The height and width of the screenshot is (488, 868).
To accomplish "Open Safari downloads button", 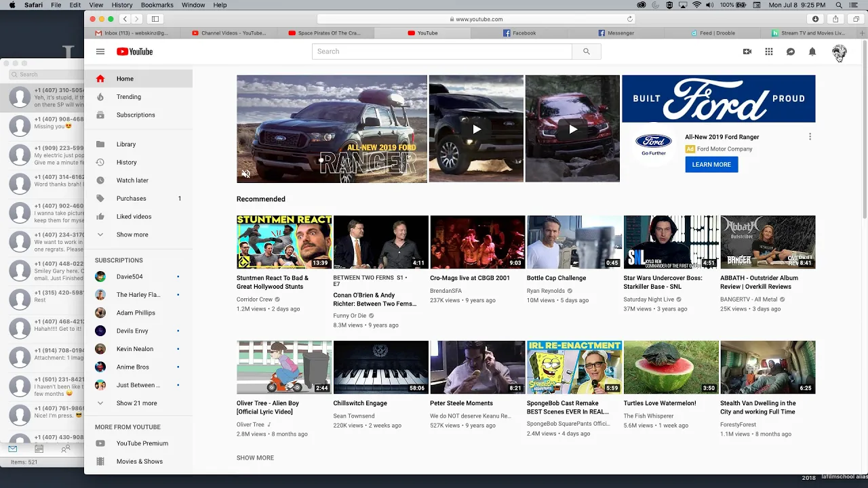I will (x=816, y=19).
